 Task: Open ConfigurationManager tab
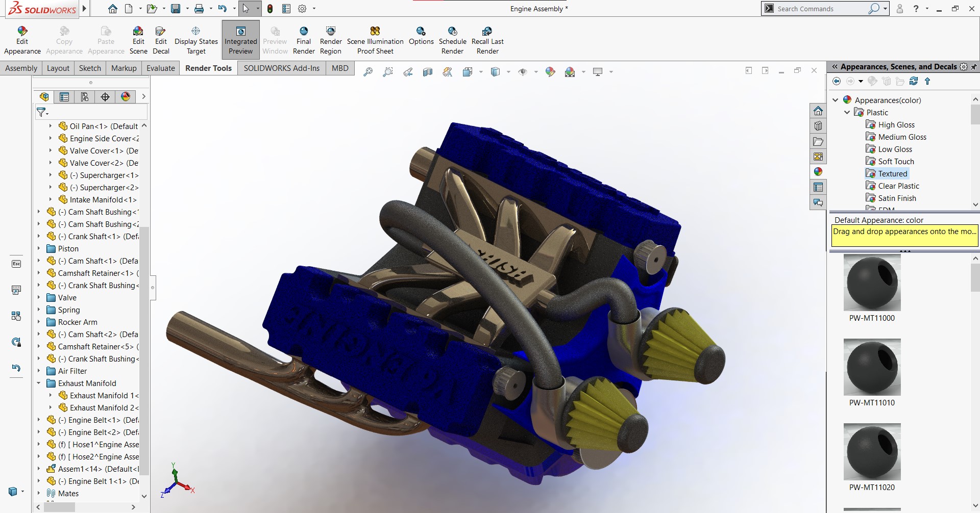click(x=85, y=96)
